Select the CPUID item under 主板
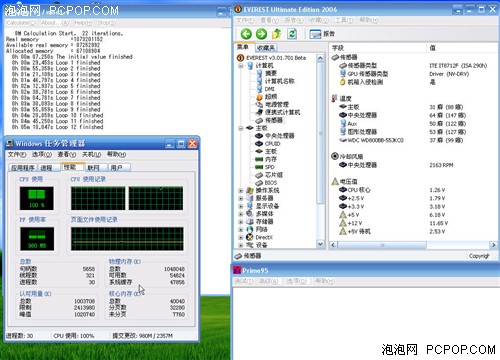 click(x=272, y=144)
